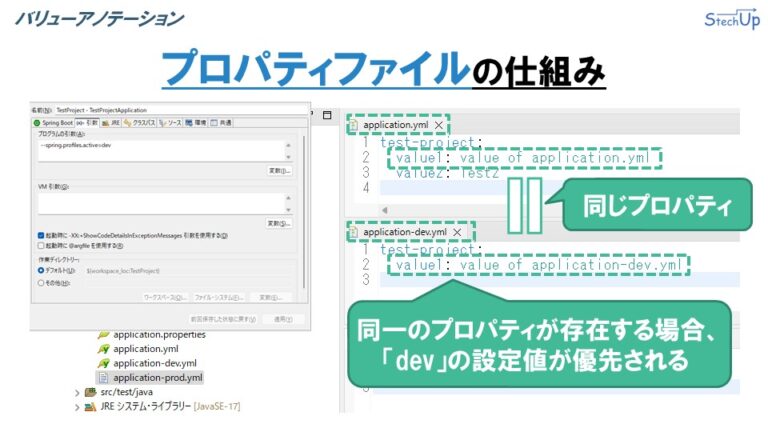
Task: Toggle the @argfile 起動時に使用する checkbox
Action: 41,245
